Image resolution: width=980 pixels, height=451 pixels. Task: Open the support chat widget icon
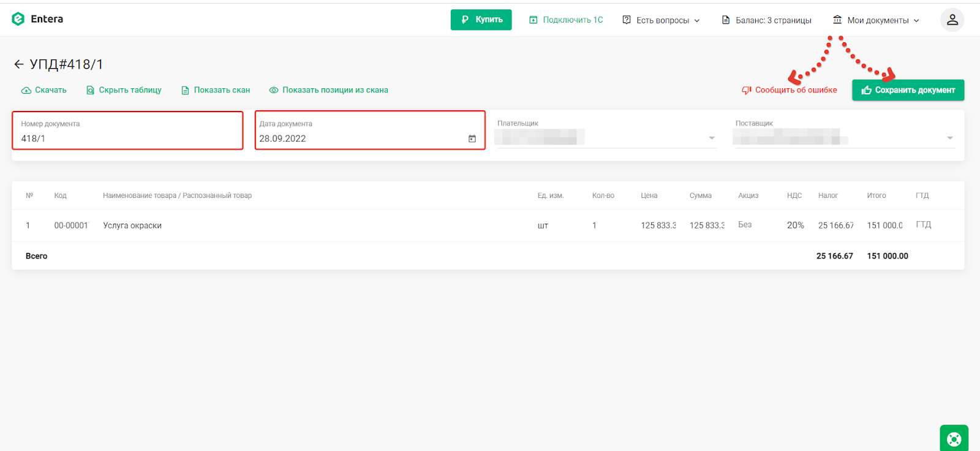coord(954,438)
